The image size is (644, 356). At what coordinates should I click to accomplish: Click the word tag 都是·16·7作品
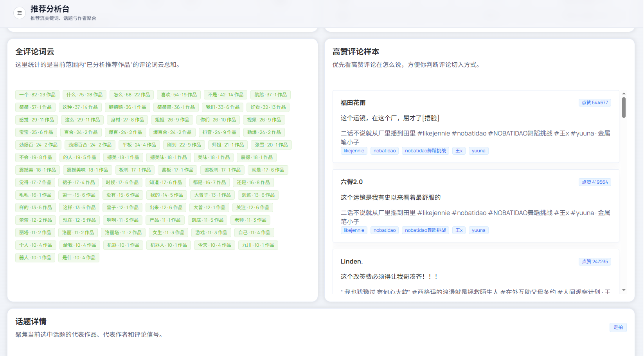tap(209, 183)
